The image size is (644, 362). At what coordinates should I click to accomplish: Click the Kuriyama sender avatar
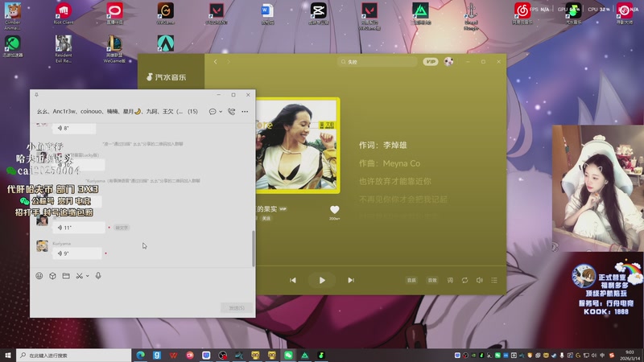pyautogui.click(x=43, y=246)
